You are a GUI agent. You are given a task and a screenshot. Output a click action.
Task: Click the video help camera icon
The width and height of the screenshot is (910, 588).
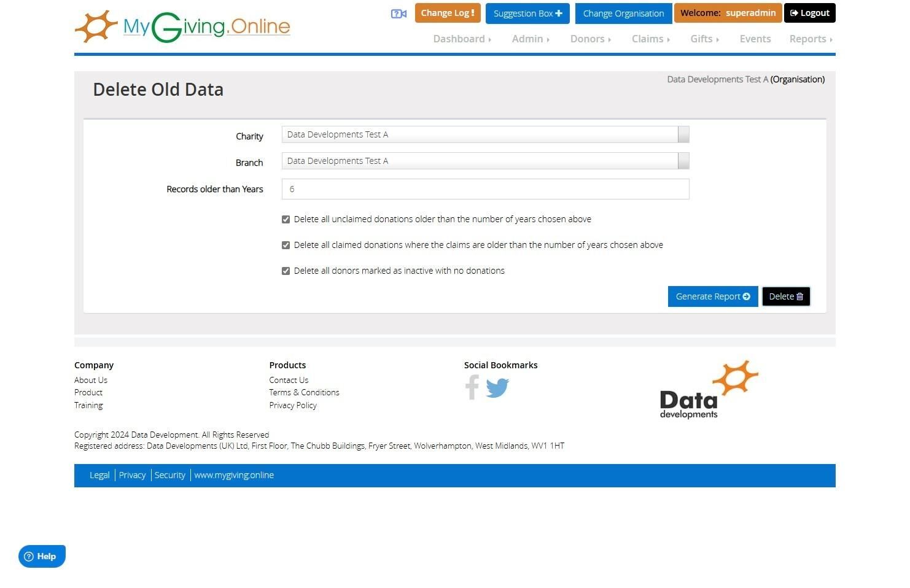pyautogui.click(x=399, y=14)
